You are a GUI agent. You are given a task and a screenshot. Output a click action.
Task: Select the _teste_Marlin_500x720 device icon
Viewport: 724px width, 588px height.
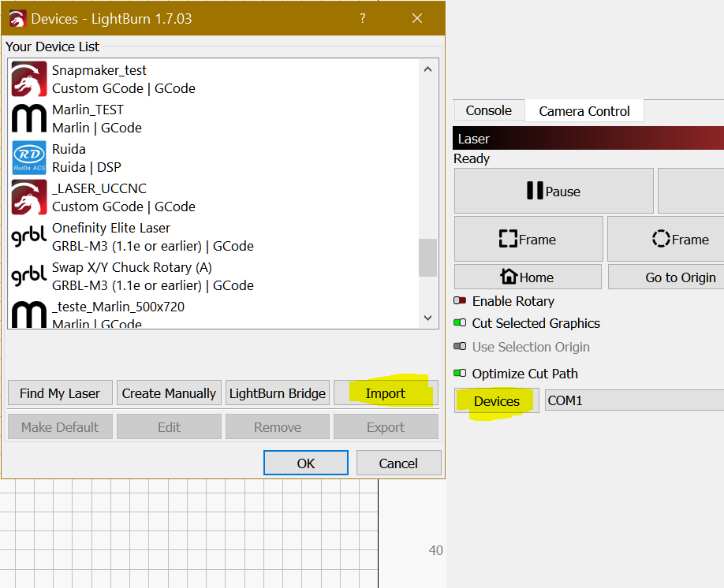(x=28, y=315)
